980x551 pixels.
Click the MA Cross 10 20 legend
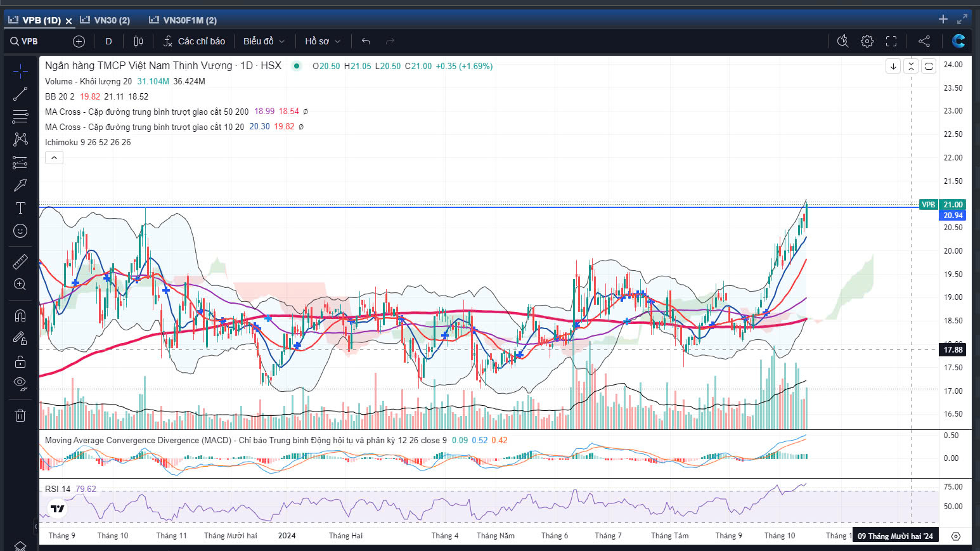pyautogui.click(x=145, y=127)
